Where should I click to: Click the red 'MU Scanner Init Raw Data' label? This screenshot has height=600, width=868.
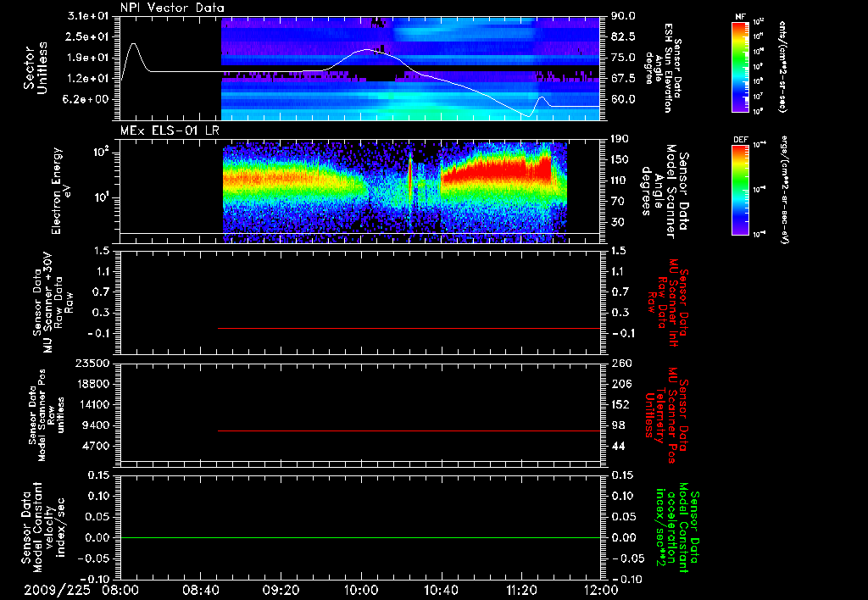click(667, 303)
